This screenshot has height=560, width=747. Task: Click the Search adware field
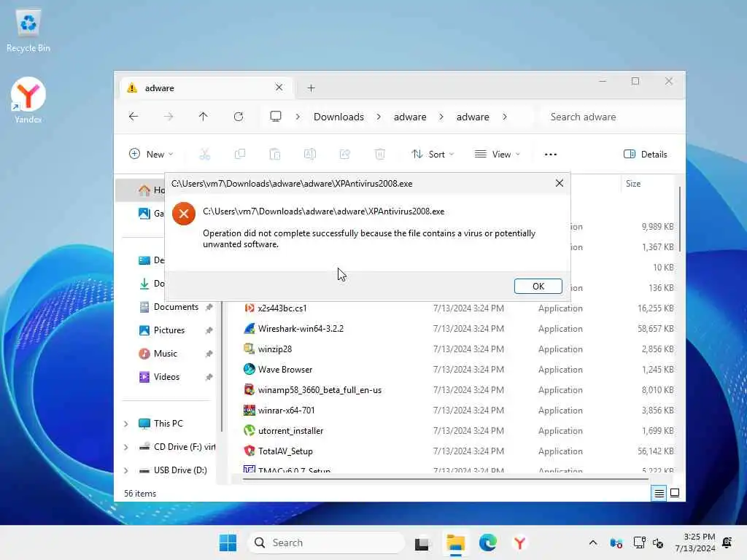coord(610,117)
